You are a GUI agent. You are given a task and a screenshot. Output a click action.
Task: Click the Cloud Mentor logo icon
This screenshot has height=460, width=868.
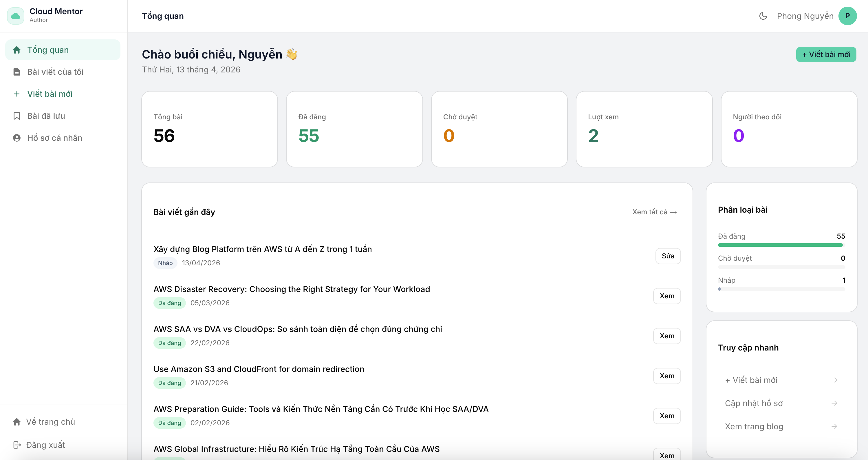pos(16,16)
